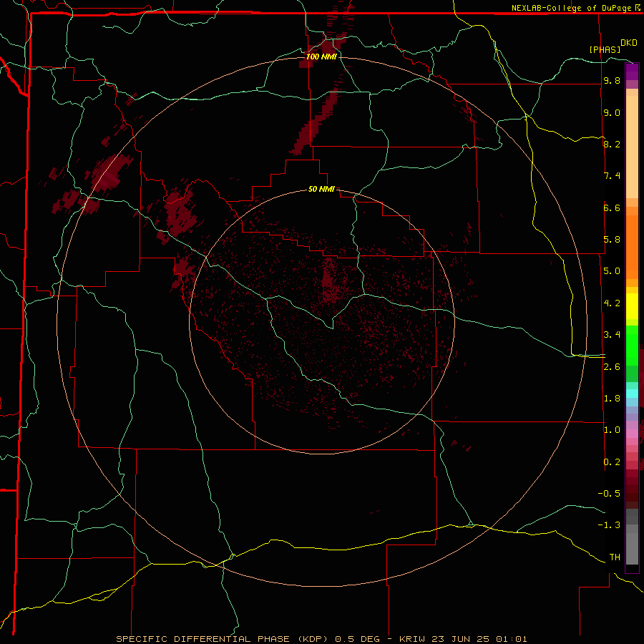Viewport: 644px width, 644px height.
Task: Click the 5.8 value on color scale
Action: coord(612,240)
